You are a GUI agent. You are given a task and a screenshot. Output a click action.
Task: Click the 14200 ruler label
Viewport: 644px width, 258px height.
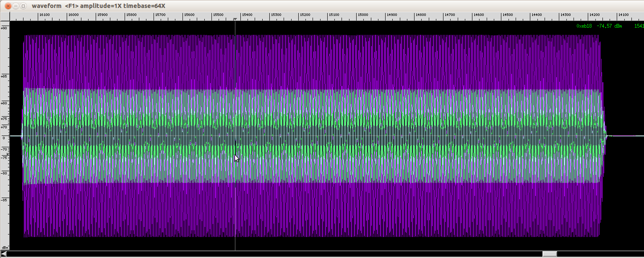click(x=594, y=15)
